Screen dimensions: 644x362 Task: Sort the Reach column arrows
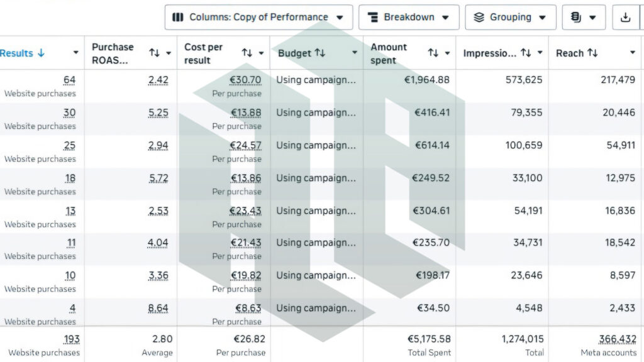[592, 53]
